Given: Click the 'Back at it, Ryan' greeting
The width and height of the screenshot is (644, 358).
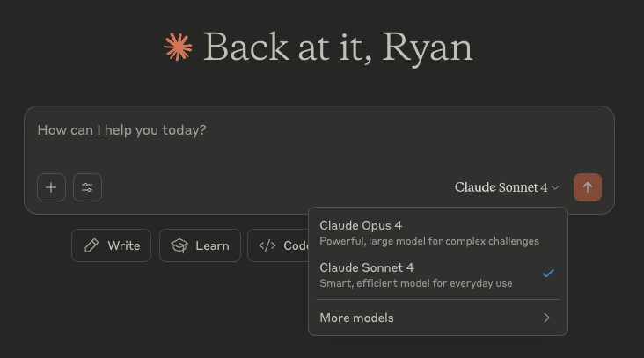Looking at the screenshot, I should click(x=338, y=47).
